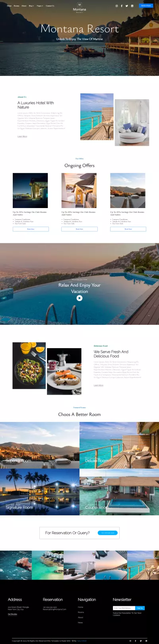159x644 pixels.
Task: Click Learn More under Luxuries Hotel
Action: point(22,136)
